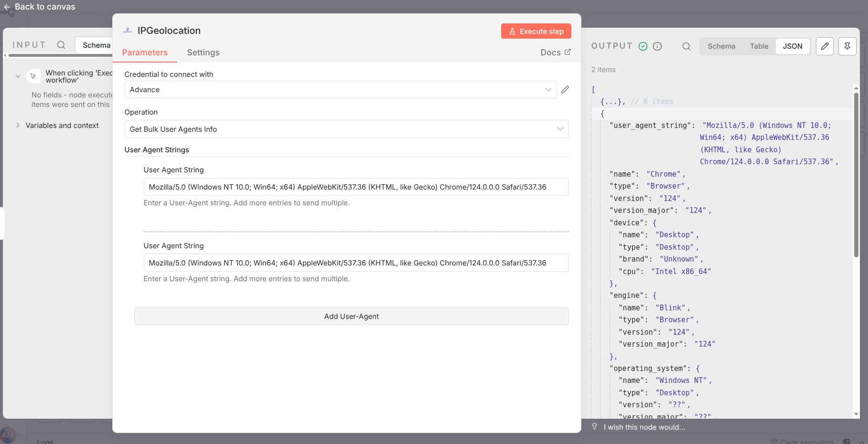Click the Execute step button
Screen dimensions: 868x444
536,32
